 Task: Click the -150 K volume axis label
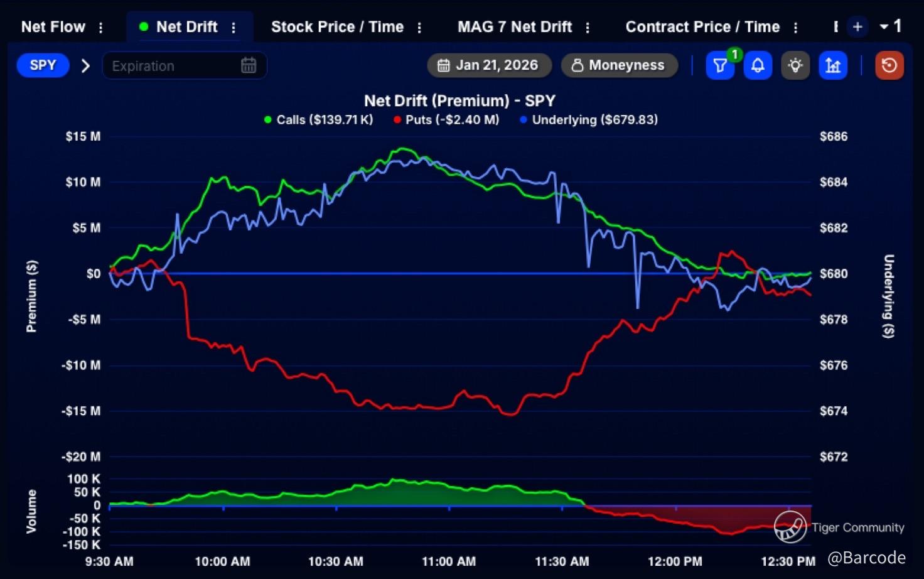[81, 544]
